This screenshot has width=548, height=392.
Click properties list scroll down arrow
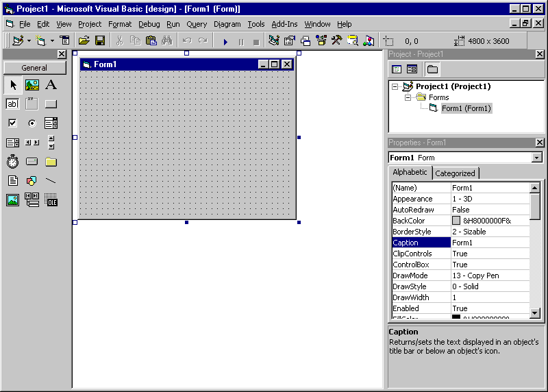click(535, 313)
